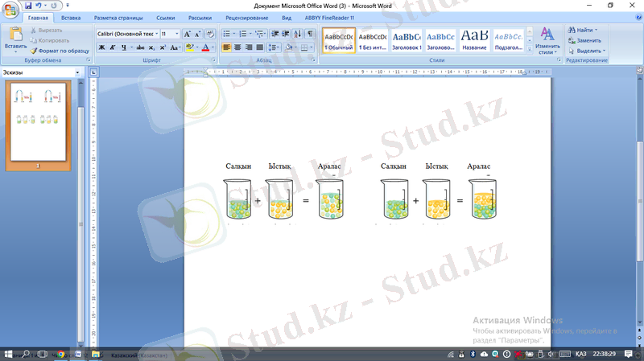
Task: Save the document using the floppy icon
Action: 28,5
